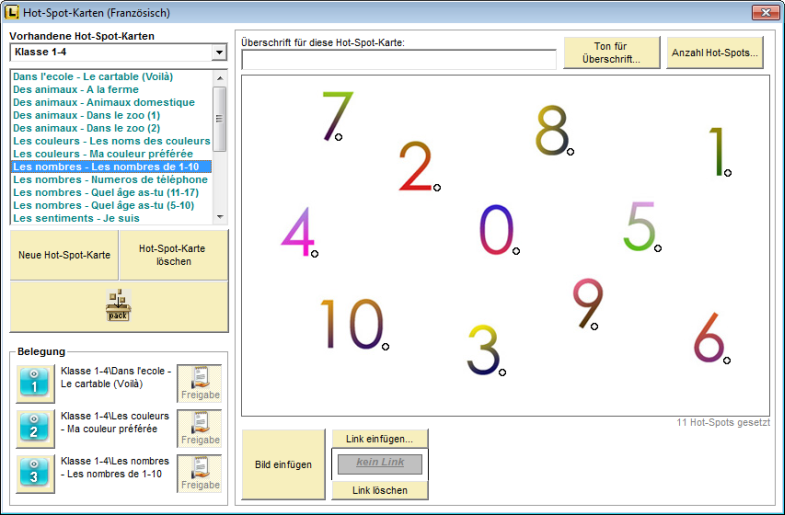Click the pack icon button
This screenshot has width=785, height=515.
click(x=118, y=306)
